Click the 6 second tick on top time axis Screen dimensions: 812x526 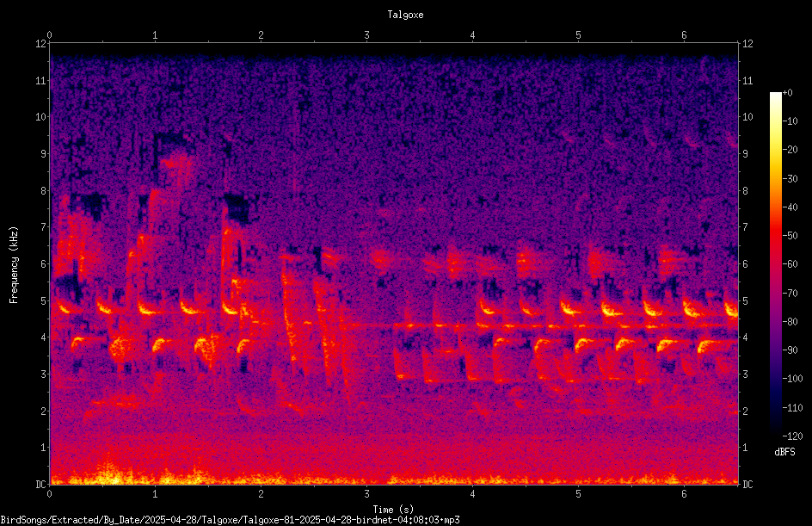(684, 35)
